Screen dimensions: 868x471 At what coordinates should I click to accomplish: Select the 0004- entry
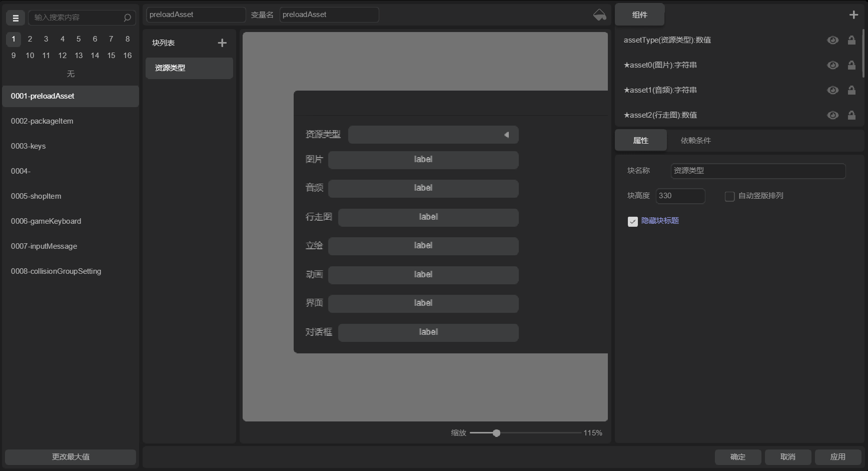pos(71,171)
